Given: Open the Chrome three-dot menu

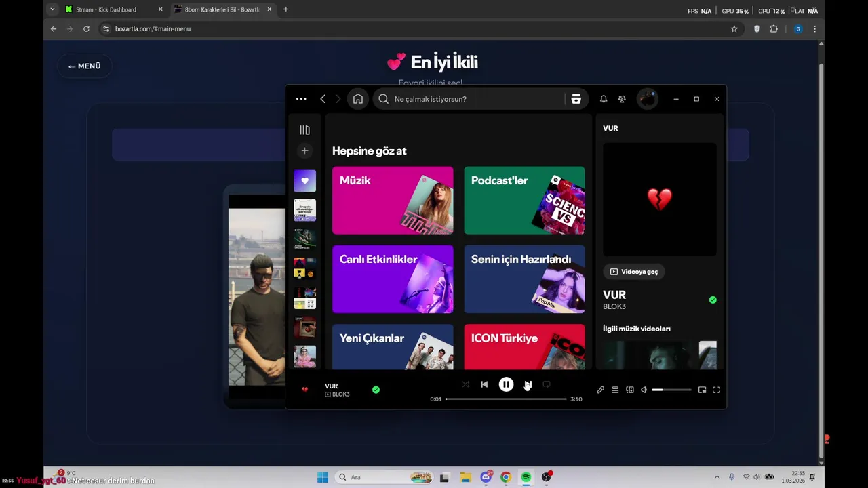Looking at the screenshot, I should coord(814,29).
